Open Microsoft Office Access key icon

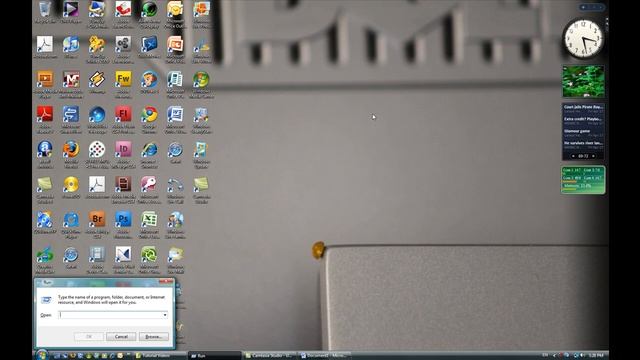point(149,184)
